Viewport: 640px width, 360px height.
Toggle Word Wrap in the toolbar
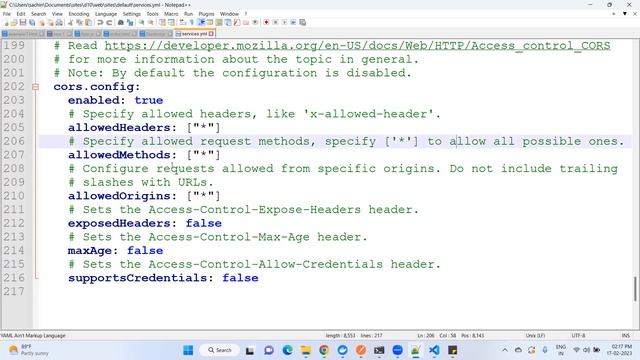pos(182,22)
